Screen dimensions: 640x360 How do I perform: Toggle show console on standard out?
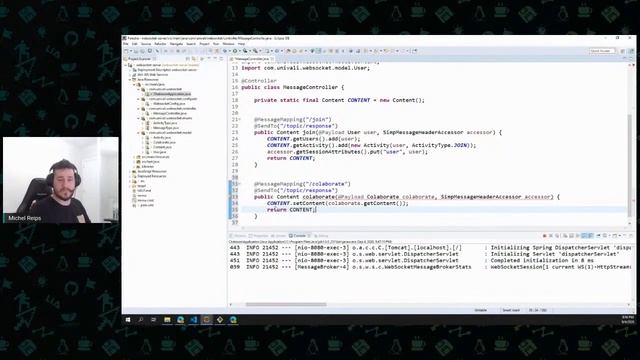[x=584, y=236]
